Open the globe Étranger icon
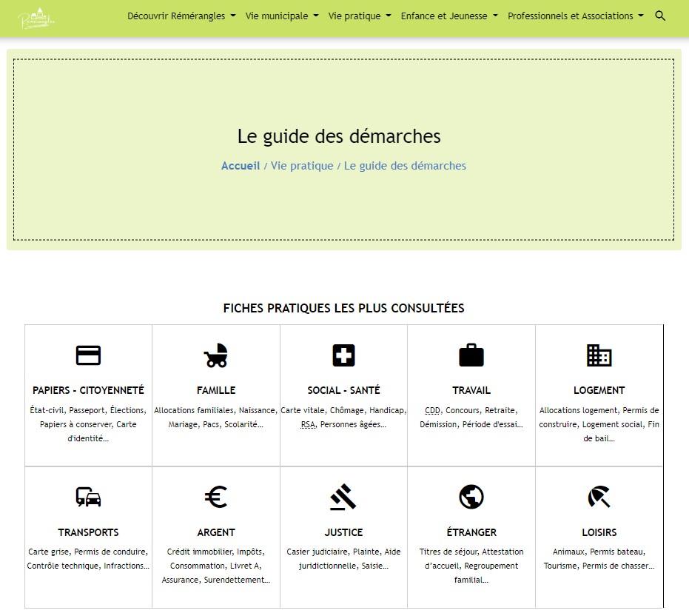The height and width of the screenshot is (616, 689). (471, 498)
